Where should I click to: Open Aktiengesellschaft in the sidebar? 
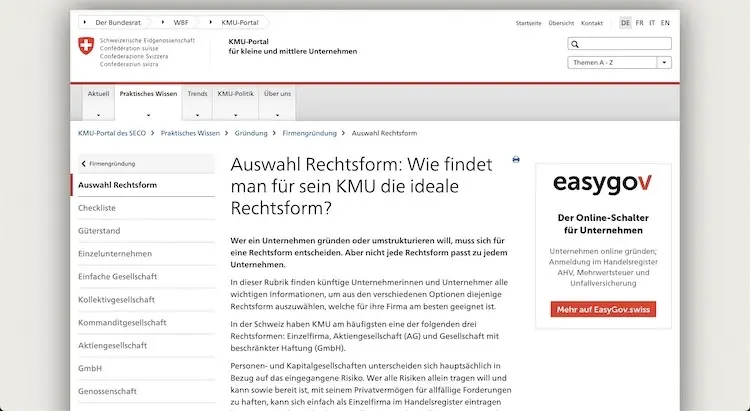[112, 345]
